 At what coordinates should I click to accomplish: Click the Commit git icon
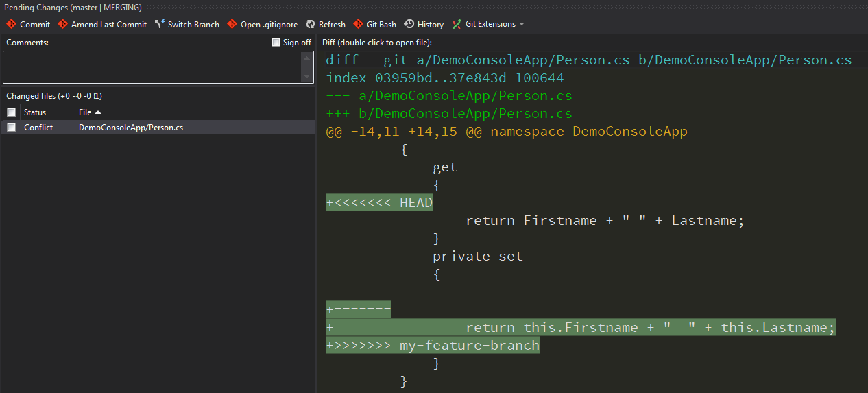[11, 24]
